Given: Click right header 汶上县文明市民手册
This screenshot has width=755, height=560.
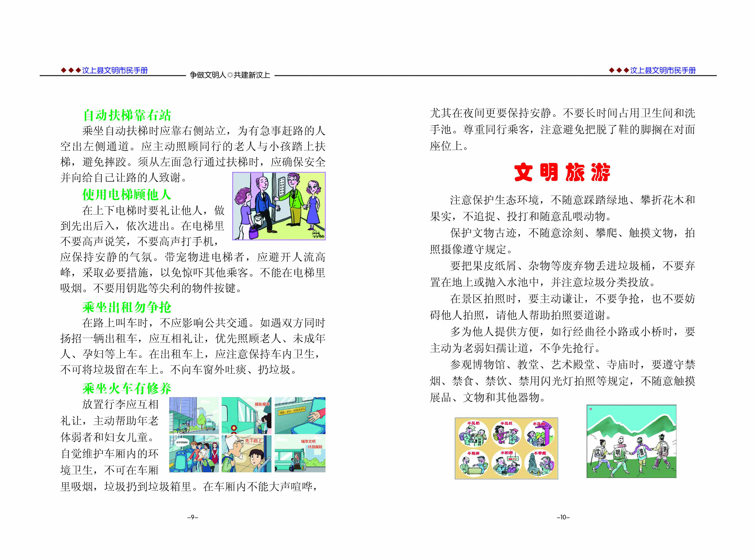Looking at the screenshot, I should [663, 70].
